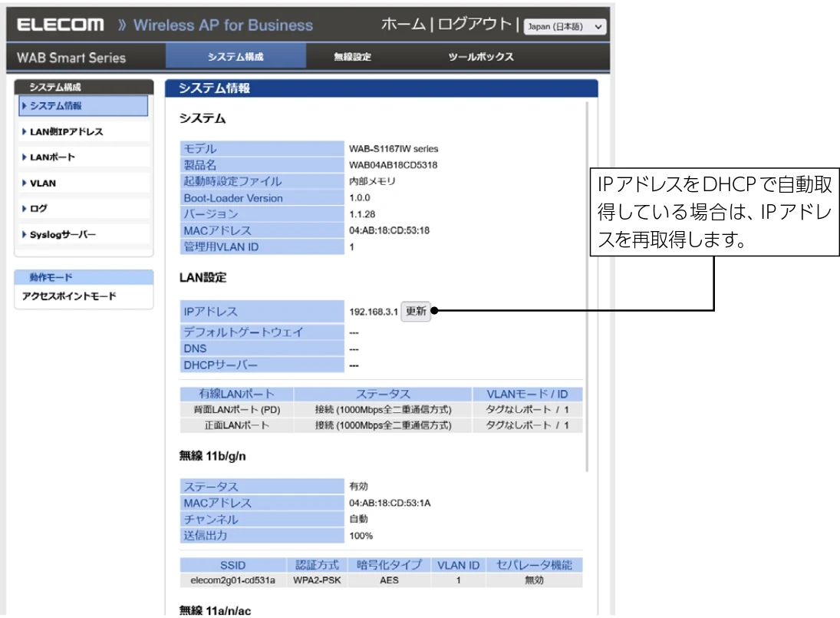
Task: Open VLAN in the sidebar
Action: pos(84,183)
